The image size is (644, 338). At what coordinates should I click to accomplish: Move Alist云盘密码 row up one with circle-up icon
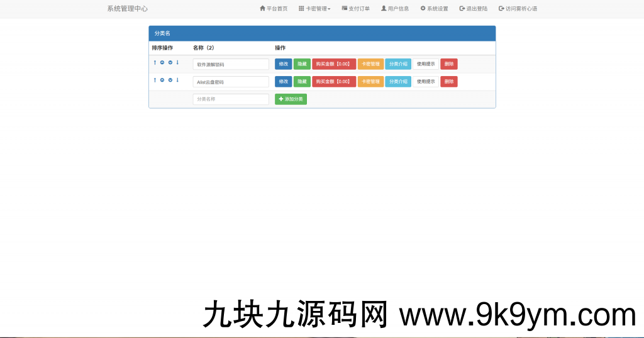click(162, 80)
